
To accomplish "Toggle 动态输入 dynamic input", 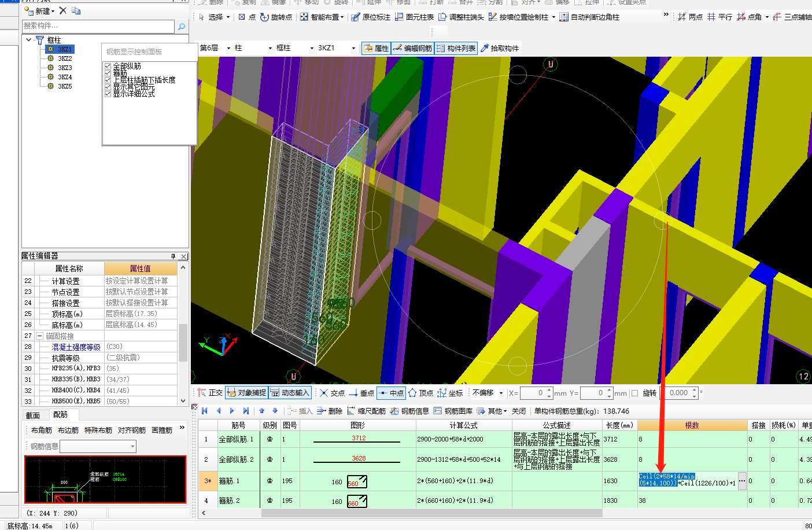I will [x=290, y=393].
